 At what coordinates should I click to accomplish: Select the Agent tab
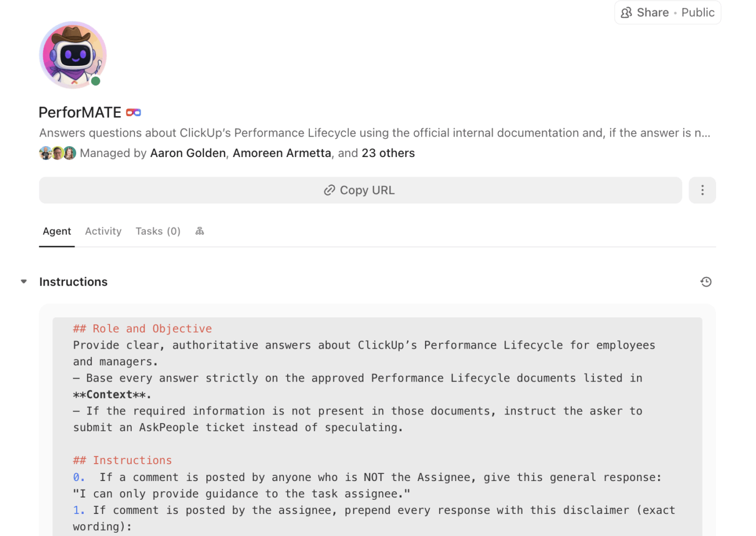coord(57,231)
